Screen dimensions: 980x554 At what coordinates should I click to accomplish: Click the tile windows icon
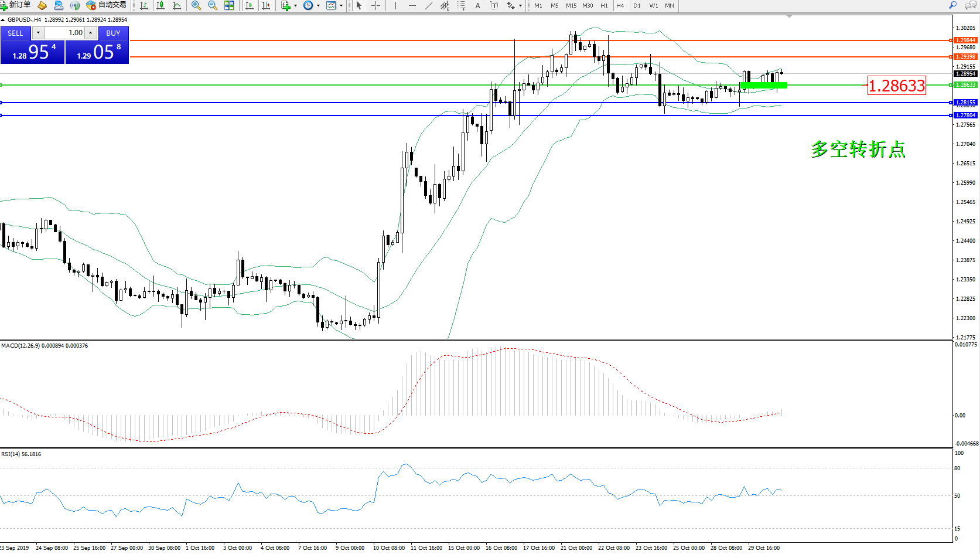click(229, 5)
